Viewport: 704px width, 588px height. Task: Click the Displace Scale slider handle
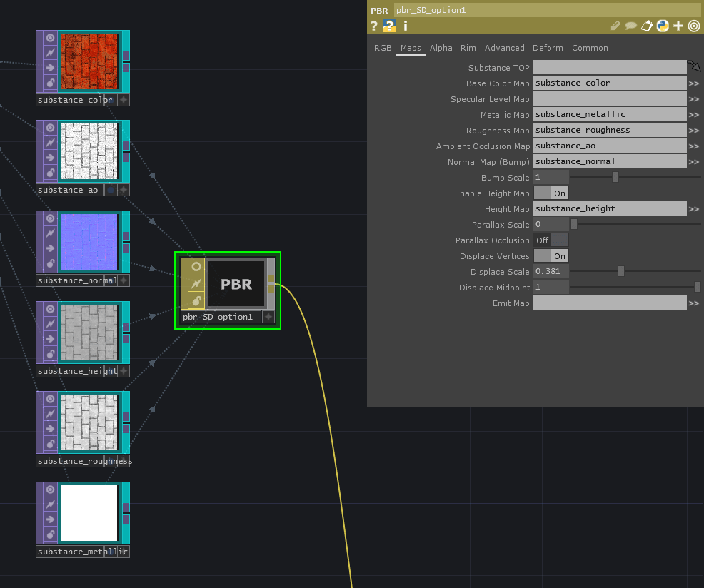click(x=621, y=272)
